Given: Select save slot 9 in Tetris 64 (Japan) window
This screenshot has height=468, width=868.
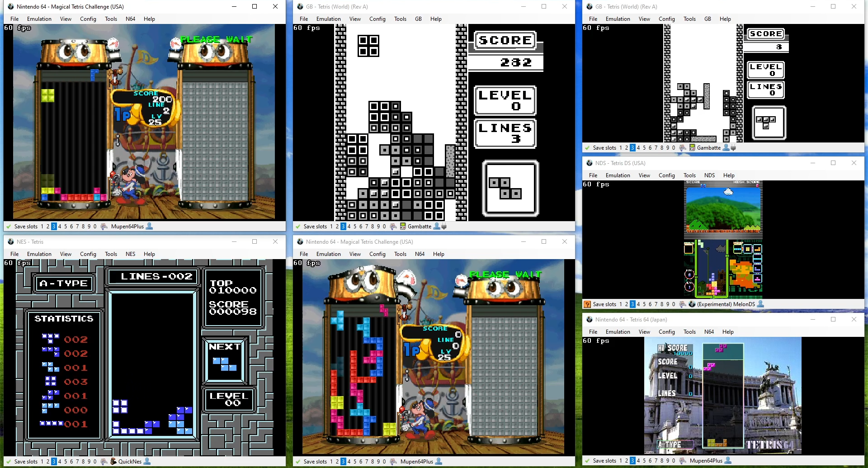Looking at the screenshot, I should coord(668,461).
